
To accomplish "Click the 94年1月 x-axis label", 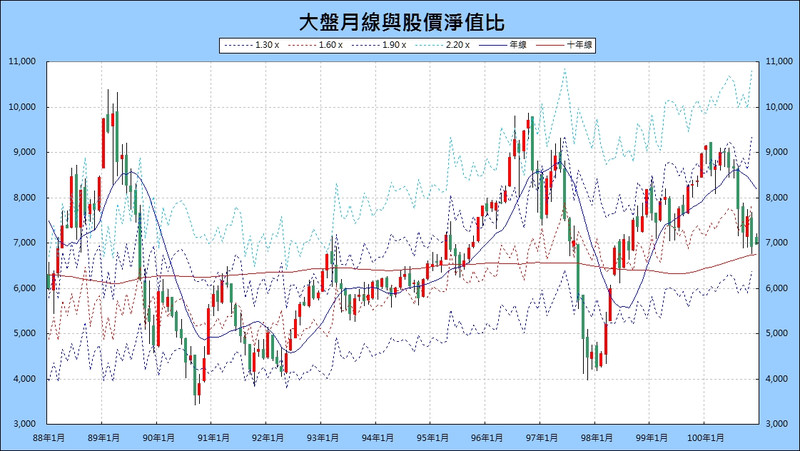I will point(378,438).
